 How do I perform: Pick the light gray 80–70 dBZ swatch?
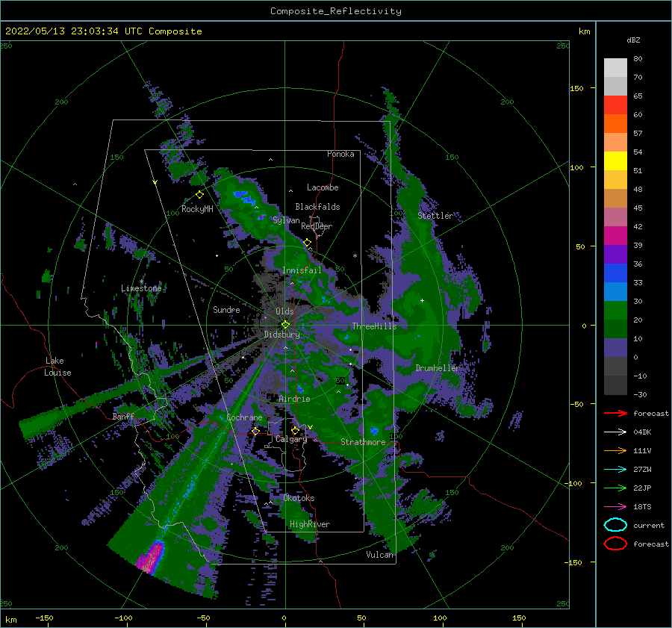coord(615,68)
